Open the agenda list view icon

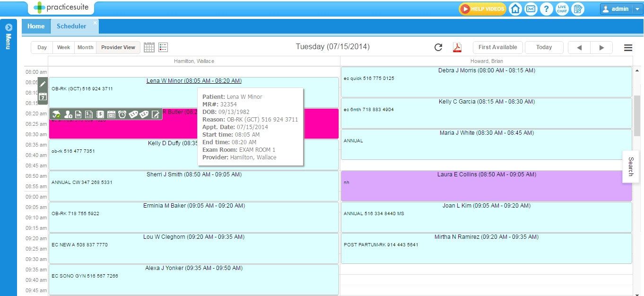click(163, 47)
